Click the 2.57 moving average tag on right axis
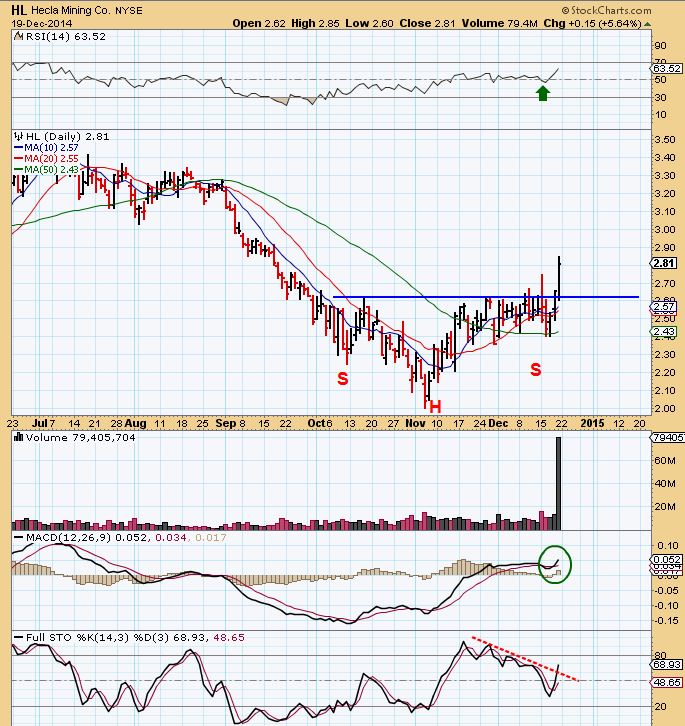This screenshot has width=685, height=726. coord(664,307)
